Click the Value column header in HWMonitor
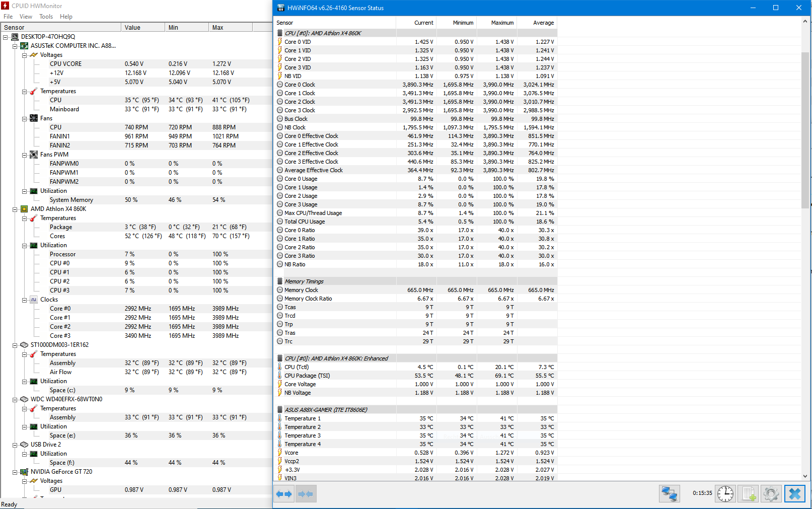Screen dimensions: 812x509 click(143, 28)
